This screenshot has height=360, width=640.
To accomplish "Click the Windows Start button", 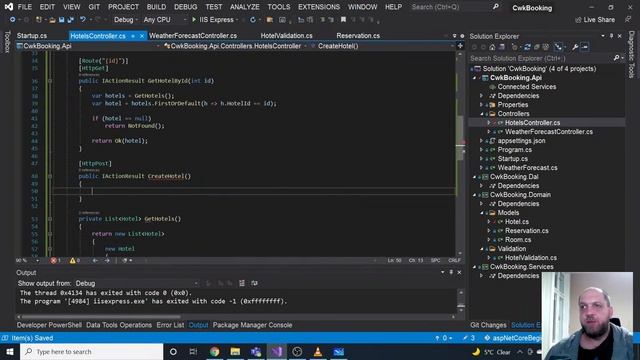I will pyautogui.click(x=10, y=351).
